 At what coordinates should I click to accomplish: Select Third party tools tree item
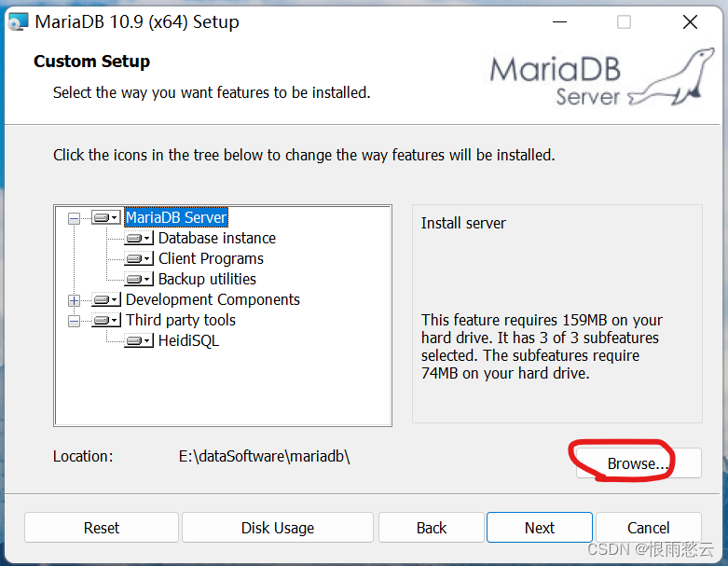(x=181, y=321)
